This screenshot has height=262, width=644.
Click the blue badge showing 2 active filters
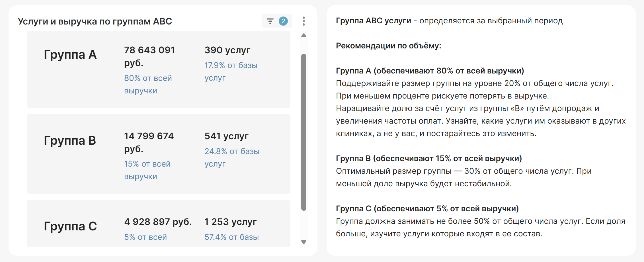(283, 21)
